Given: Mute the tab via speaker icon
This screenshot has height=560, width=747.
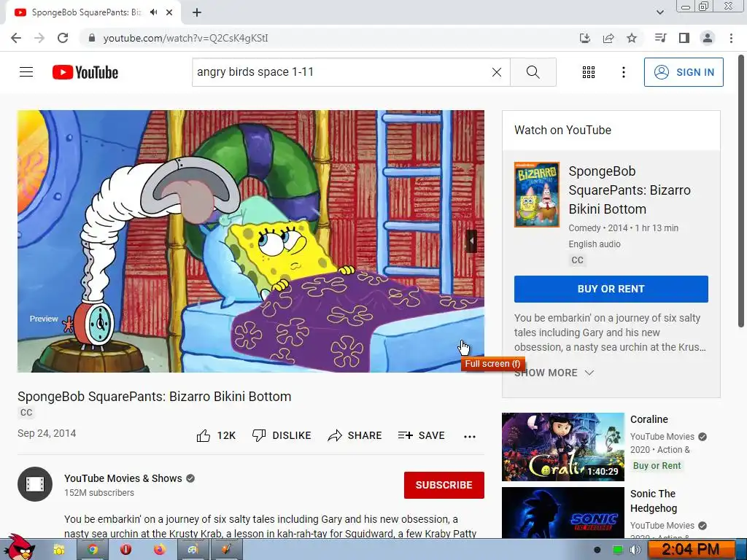Looking at the screenshot, I should coord(153,12).
